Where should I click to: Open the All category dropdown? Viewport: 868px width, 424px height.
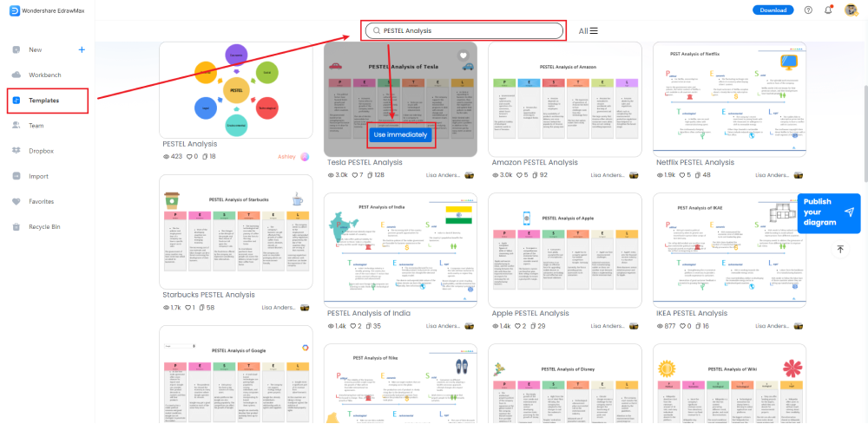tap(588, 31)
